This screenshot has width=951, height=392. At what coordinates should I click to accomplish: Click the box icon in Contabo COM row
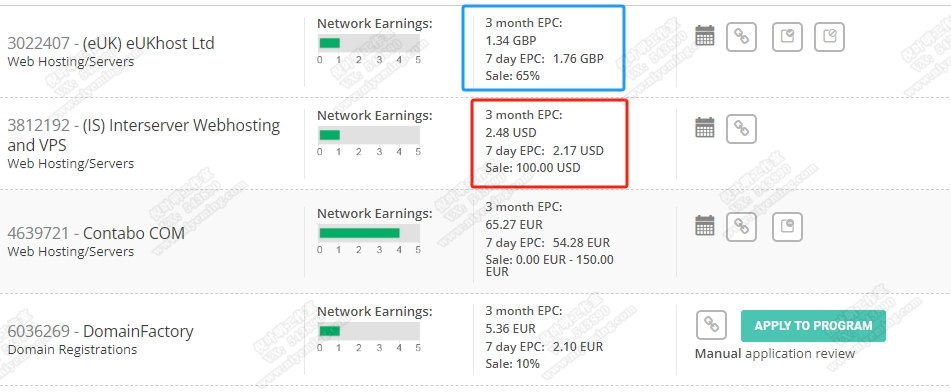[x=787, y=226]
